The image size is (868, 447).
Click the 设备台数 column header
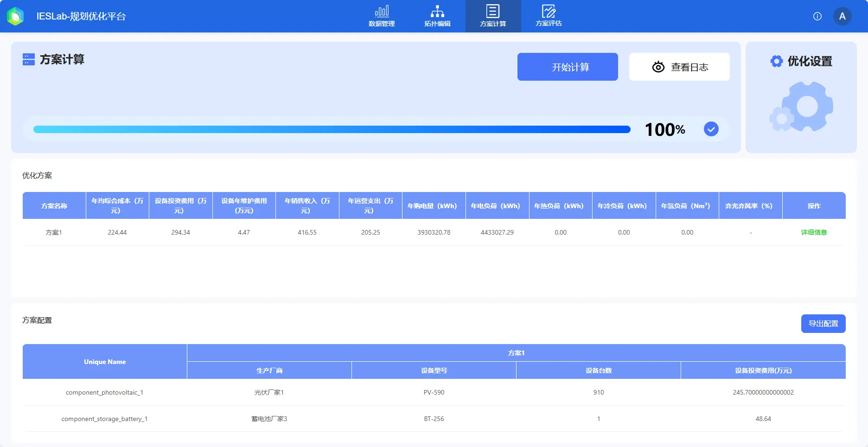pyautogui.click(x=599, y=370)
